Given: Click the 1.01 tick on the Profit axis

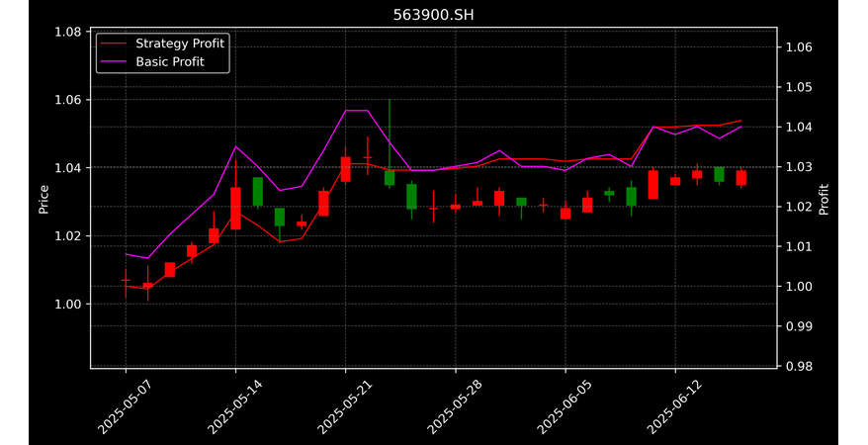Looking at the screenshot, I should pyautogui.click(x=799, y=247).
